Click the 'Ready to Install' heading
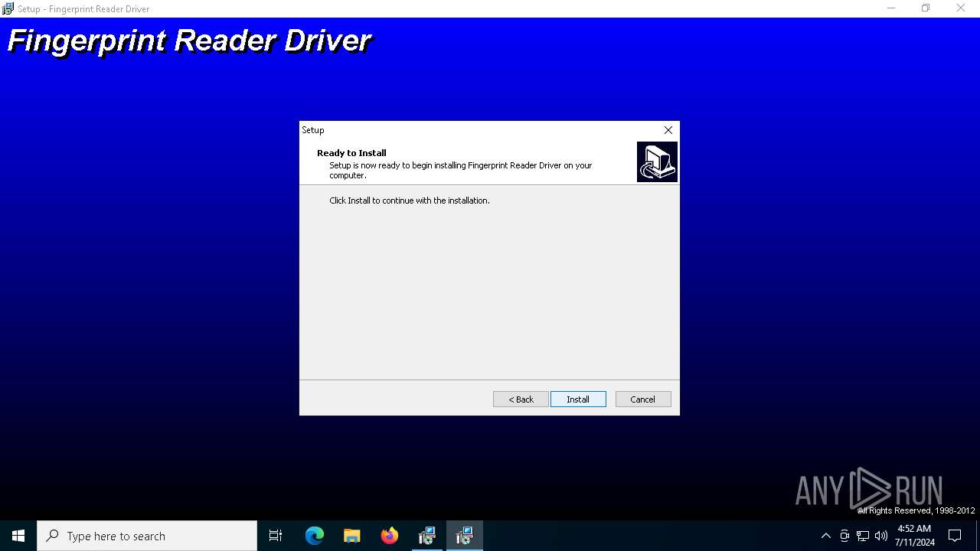980x551 pixels. click(x=351, y=153)
